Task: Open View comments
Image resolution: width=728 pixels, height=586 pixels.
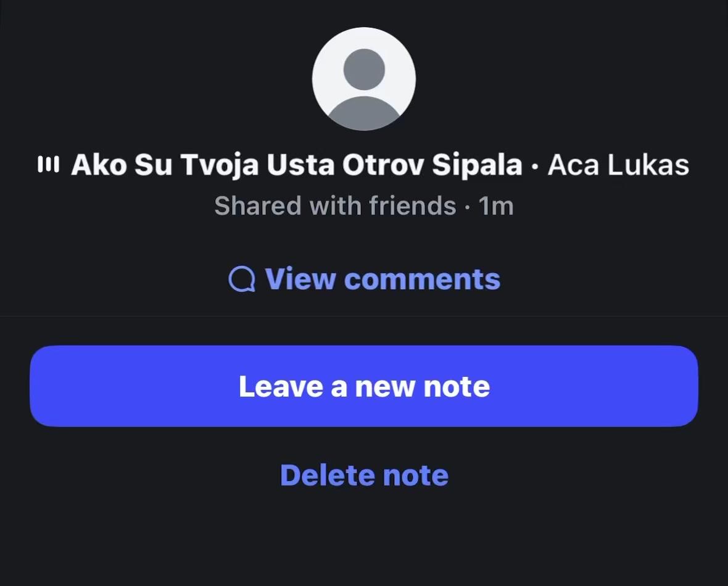Action: (364, 279)
